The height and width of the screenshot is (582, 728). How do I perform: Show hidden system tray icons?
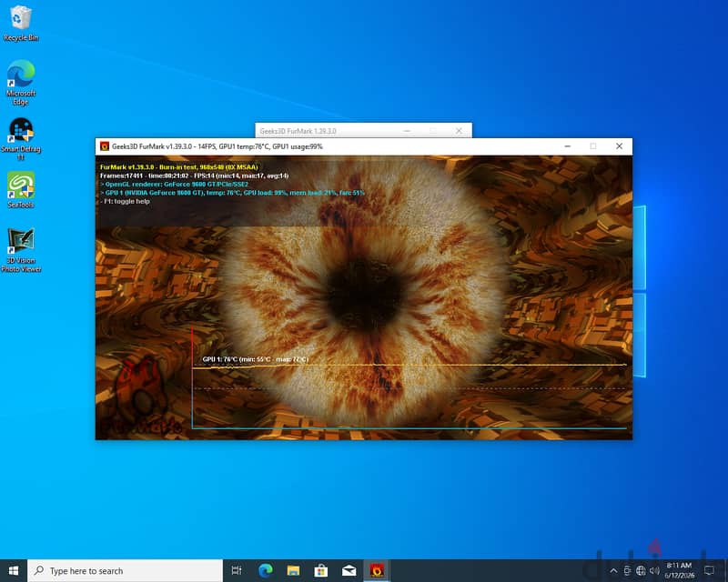click(x=613, y=571)
